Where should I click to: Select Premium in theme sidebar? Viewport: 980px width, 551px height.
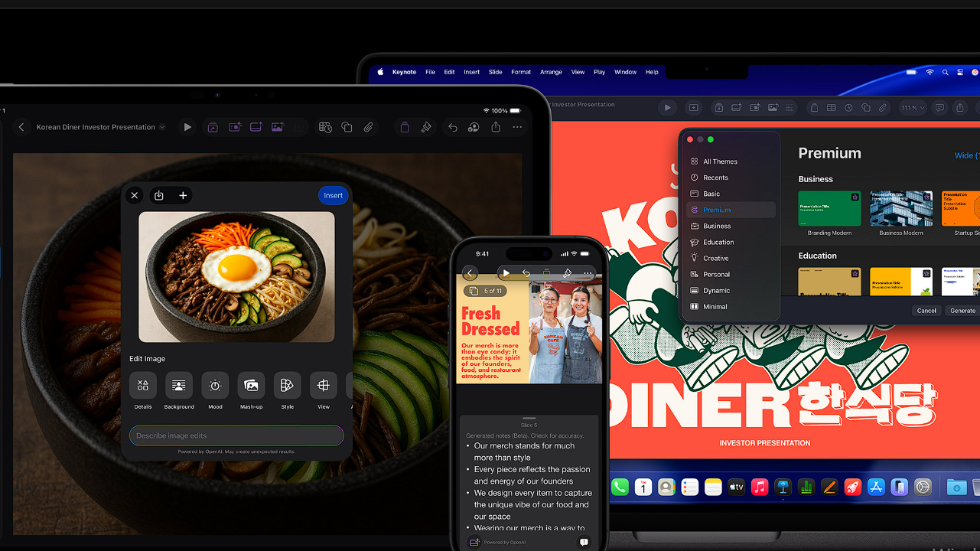tap(717, 210)
